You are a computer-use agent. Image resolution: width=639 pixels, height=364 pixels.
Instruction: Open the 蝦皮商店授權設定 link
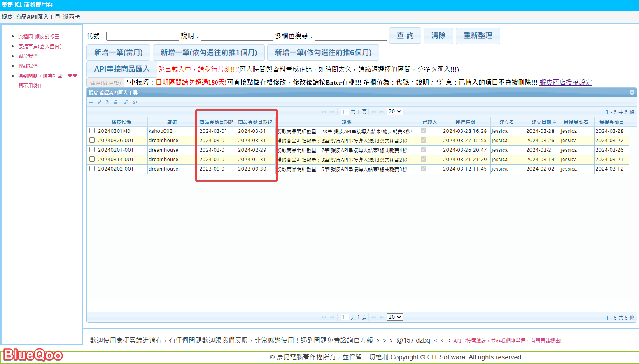click(565, 82)
